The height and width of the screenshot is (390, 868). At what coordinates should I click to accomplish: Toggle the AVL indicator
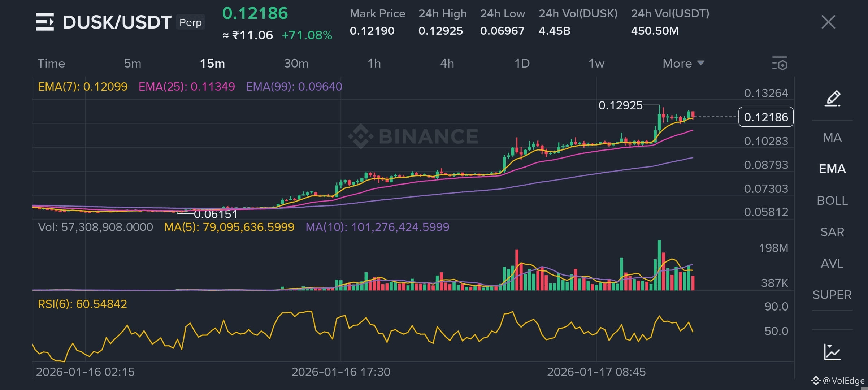[832, 263]
